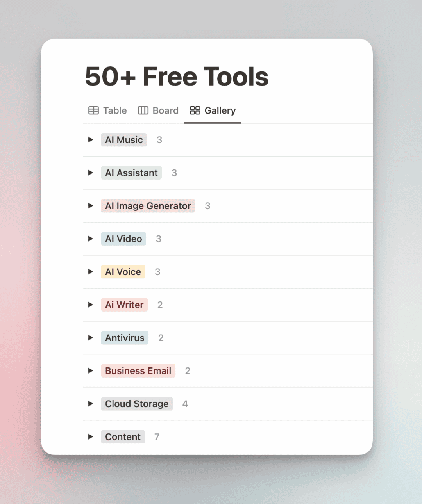Click the count 7 beside Content
The image size is (422, 504).
click(157, 437)
